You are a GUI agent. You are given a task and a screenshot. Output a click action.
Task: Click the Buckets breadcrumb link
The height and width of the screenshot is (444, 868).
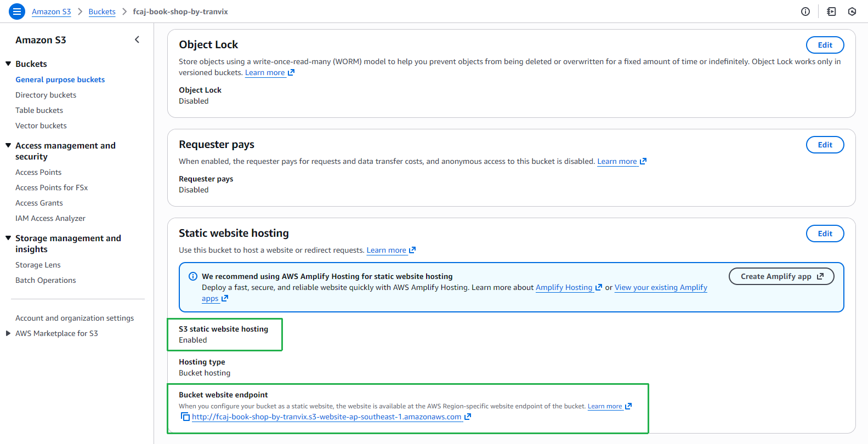point(102,12)
